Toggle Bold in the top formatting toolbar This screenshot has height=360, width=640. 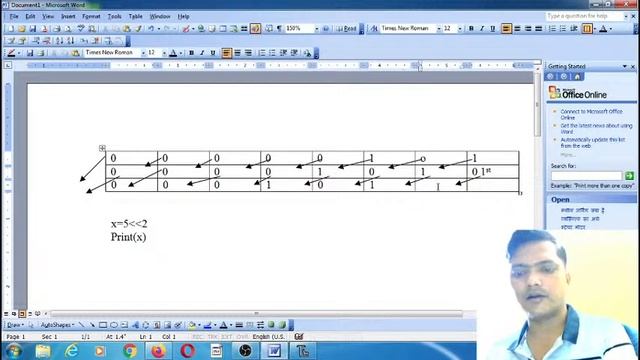pyautogui.click(x=471, y=29)
